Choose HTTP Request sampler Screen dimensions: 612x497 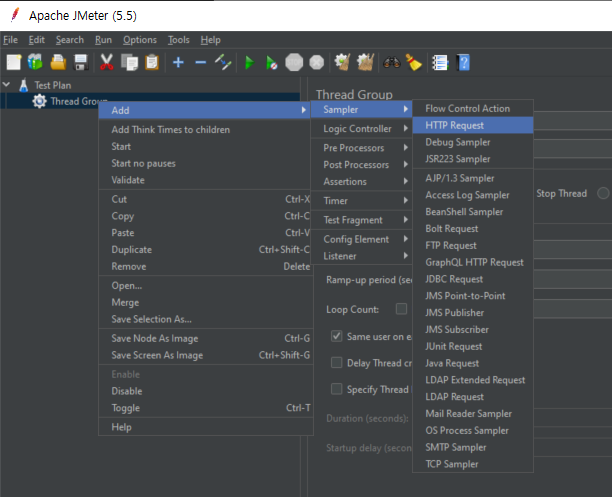(473, 125)
